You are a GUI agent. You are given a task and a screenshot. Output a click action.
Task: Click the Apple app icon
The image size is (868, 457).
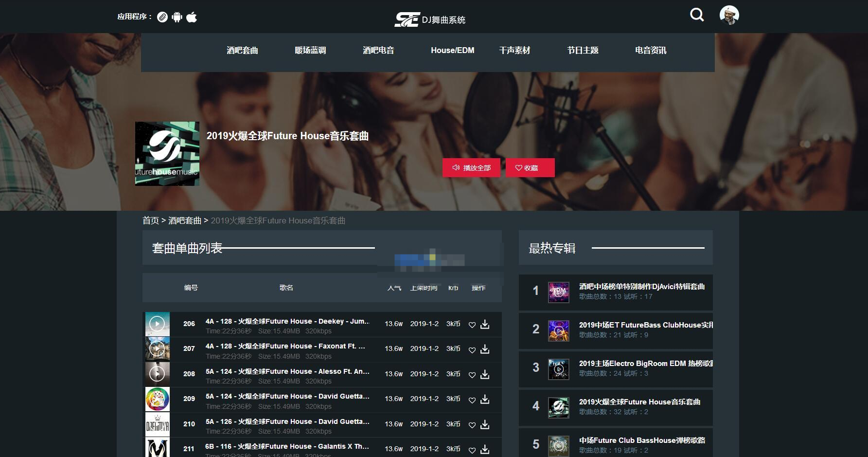(192, 17)
